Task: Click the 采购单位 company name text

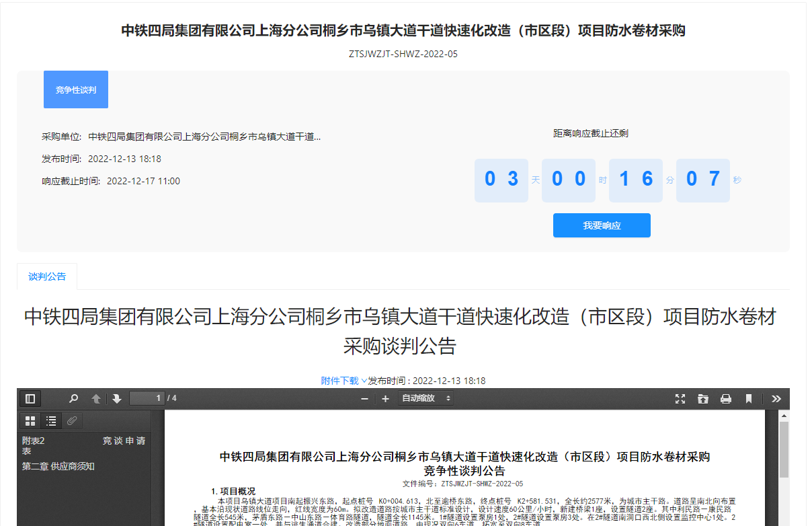Action: pyautogui.click(x=204, y=137)
